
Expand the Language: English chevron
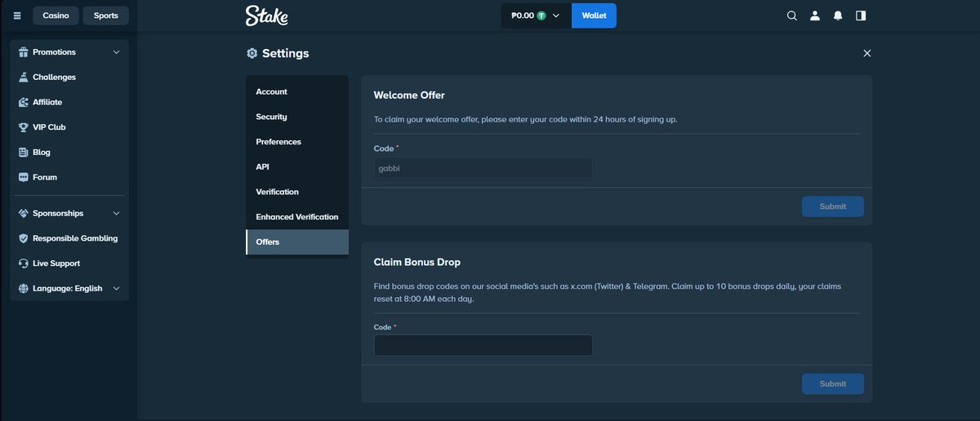coord(116,289)
